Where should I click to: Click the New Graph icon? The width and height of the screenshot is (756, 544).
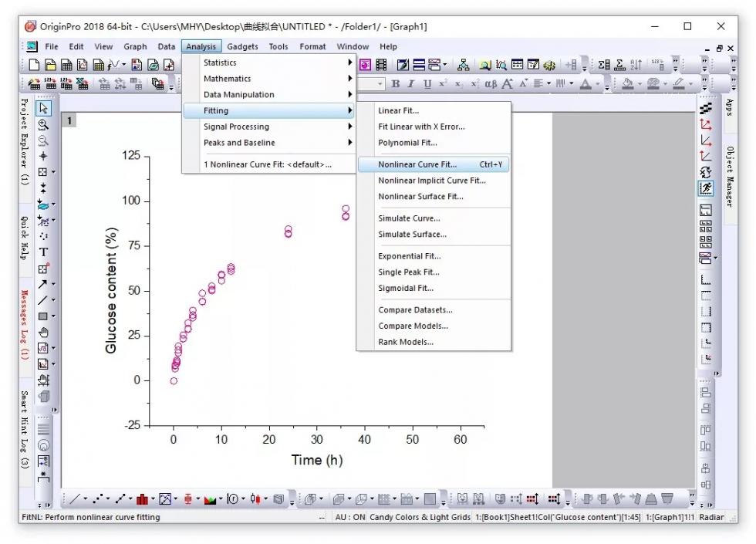click(x=83, y=65)
